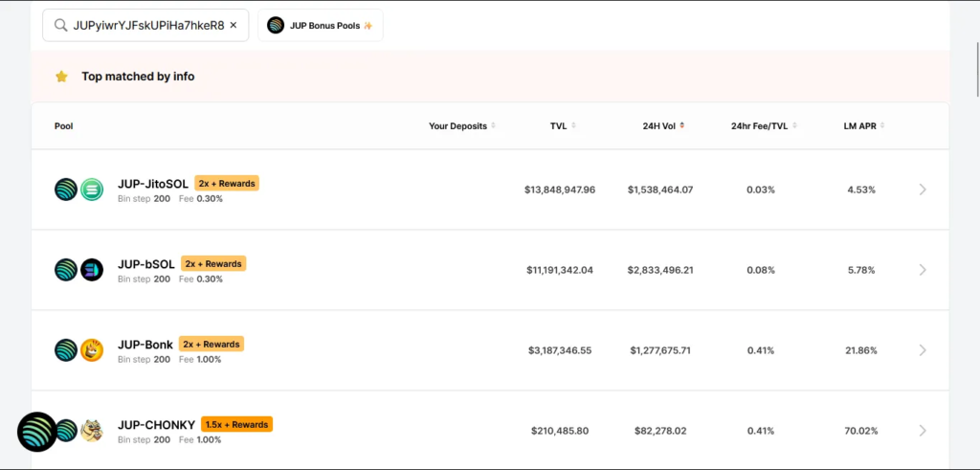
Task: Open the JUP-CHONKY pool name
Action: pyautogui.click(x=156, y=425)
